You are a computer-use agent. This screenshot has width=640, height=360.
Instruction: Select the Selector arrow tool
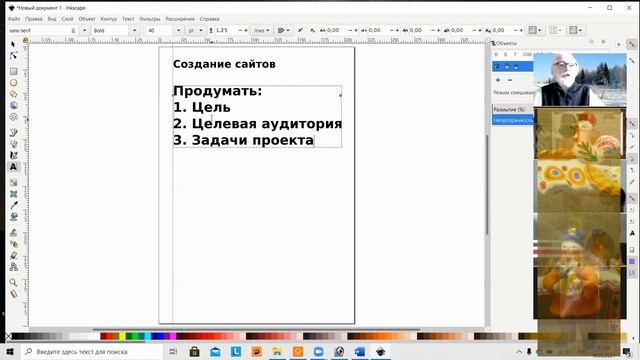(x=13, y=44)
